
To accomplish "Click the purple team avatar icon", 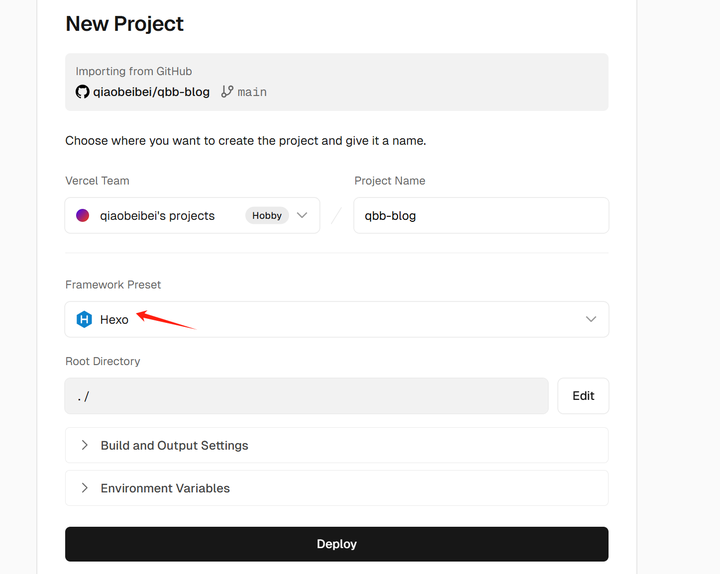I will (x=83, y=215).
